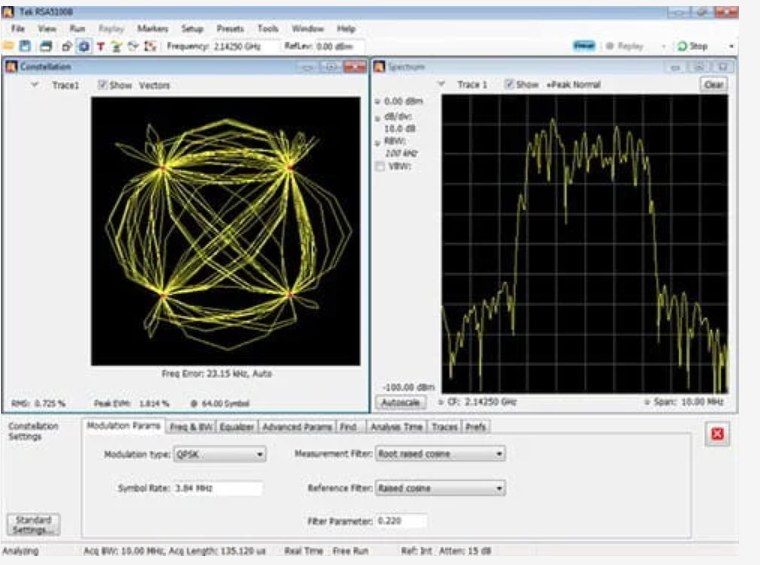Click the Frequency field in toolbar
Viewport: 760px width, 565px height.
(242, 46)
